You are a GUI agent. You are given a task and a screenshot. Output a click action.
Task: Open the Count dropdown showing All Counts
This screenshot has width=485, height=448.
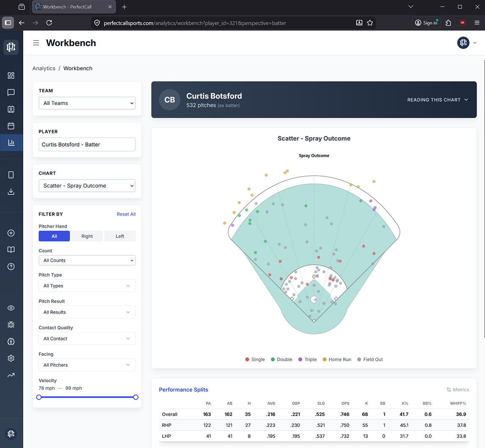click(87, 259)
